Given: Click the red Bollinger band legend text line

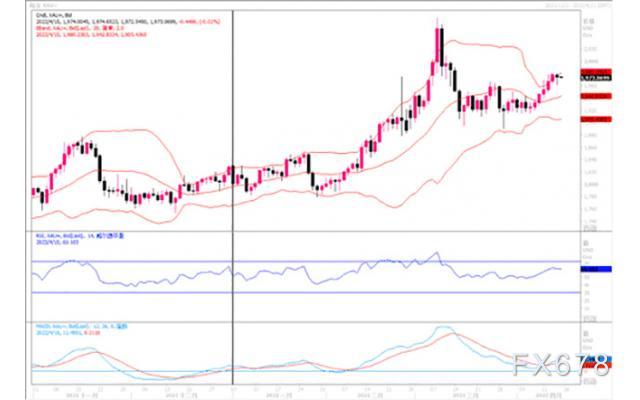Looking at the screenshot, I should click(80, 28).
